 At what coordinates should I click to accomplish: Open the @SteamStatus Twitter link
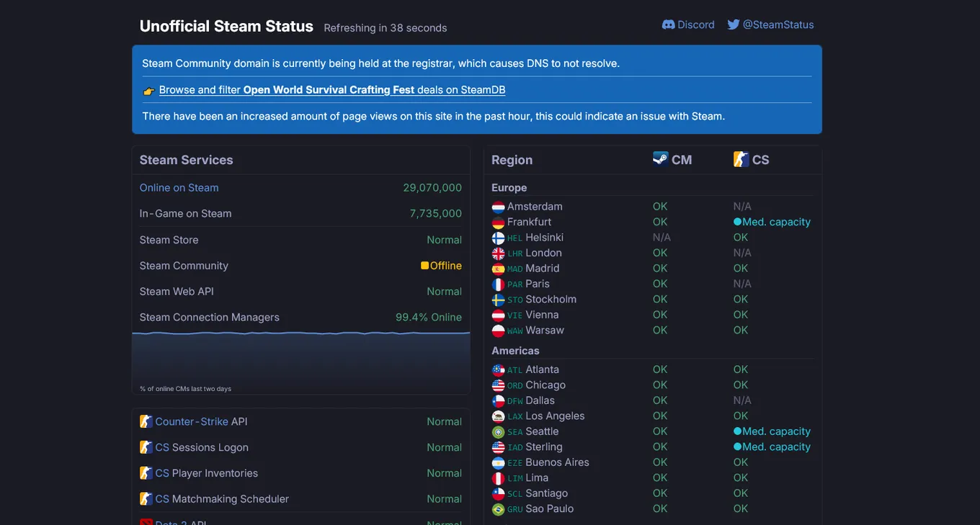[x=770, y=24]
